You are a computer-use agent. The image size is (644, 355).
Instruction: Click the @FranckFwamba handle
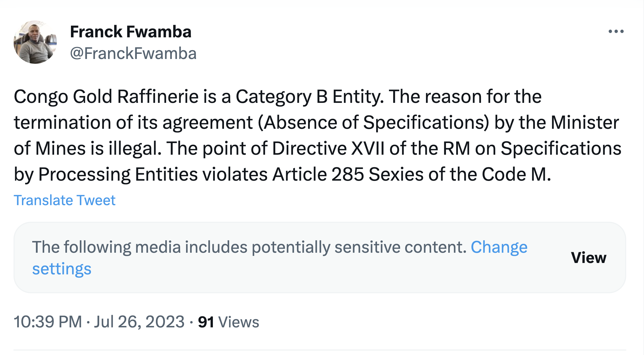[133, 53]
